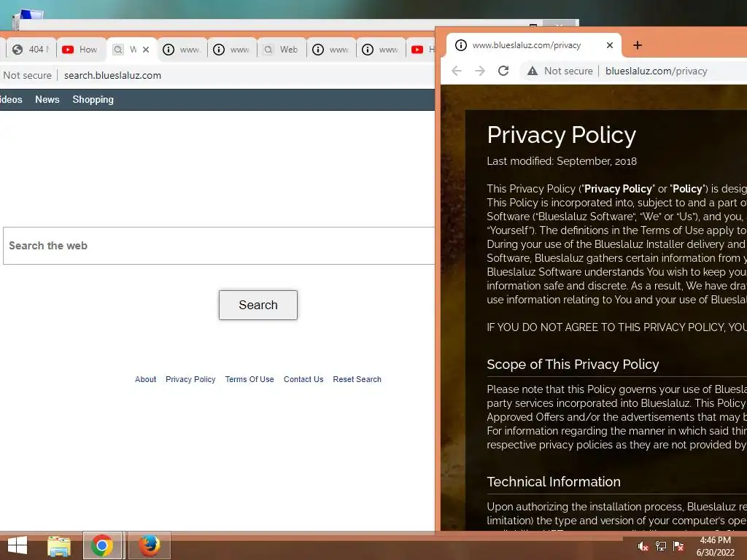747x560 pixels.
Task: Click 'Last modified: September, 2018' text
Action: [x=562, y=161]
